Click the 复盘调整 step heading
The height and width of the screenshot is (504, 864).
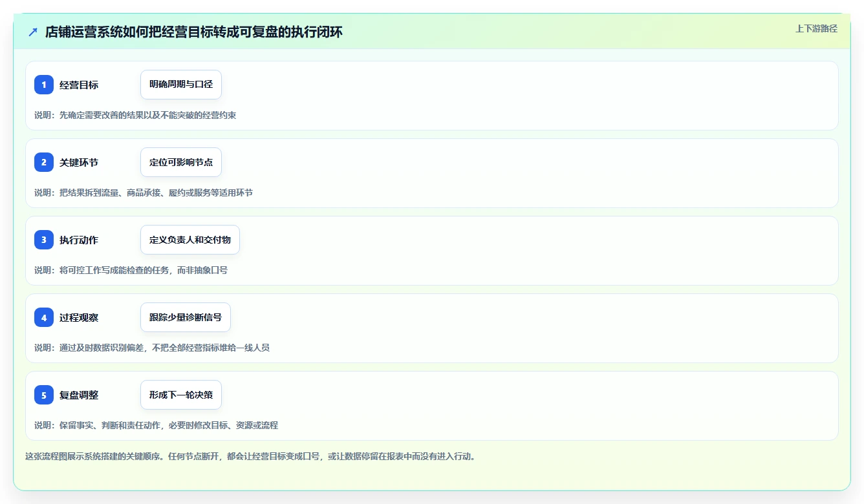point(79,395)
